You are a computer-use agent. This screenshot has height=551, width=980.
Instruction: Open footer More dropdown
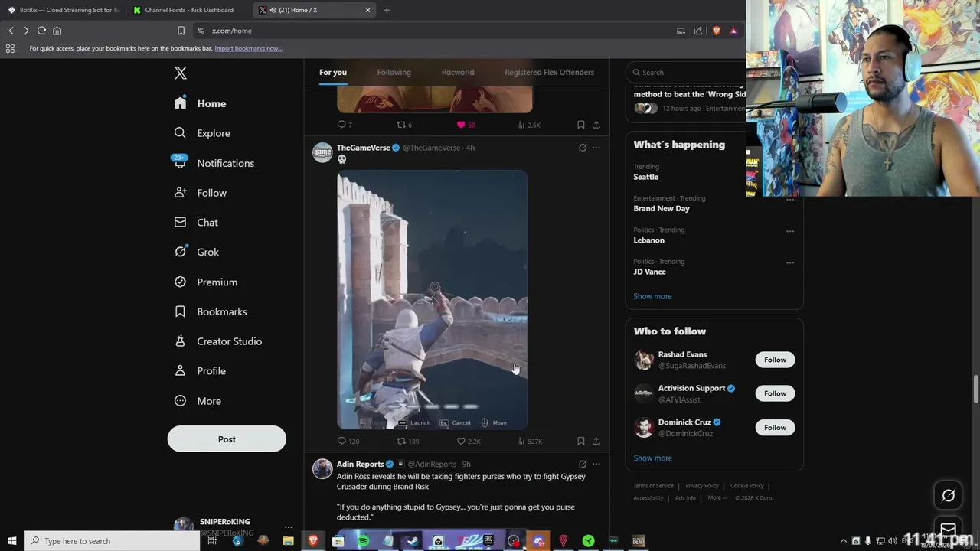(717, 498)
